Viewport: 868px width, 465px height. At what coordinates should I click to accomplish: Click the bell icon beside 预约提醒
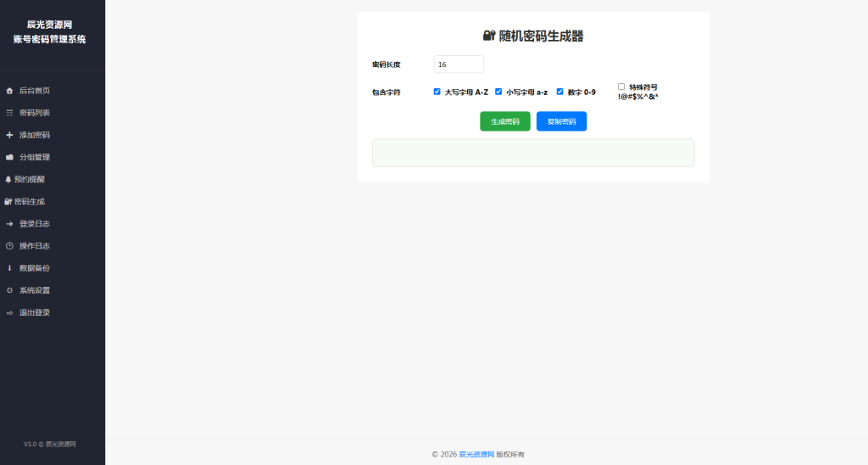point(8,180)
